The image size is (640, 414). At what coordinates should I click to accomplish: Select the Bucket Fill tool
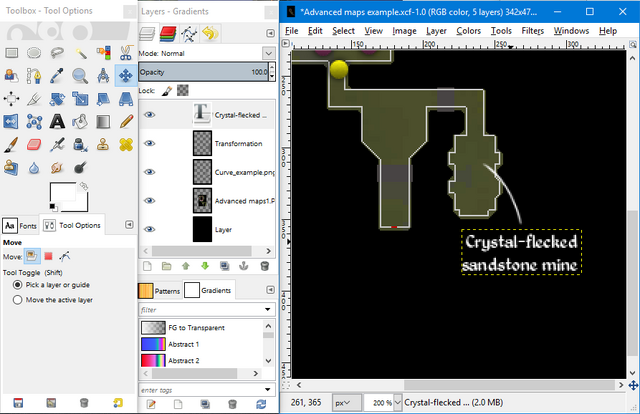(80, 122)
